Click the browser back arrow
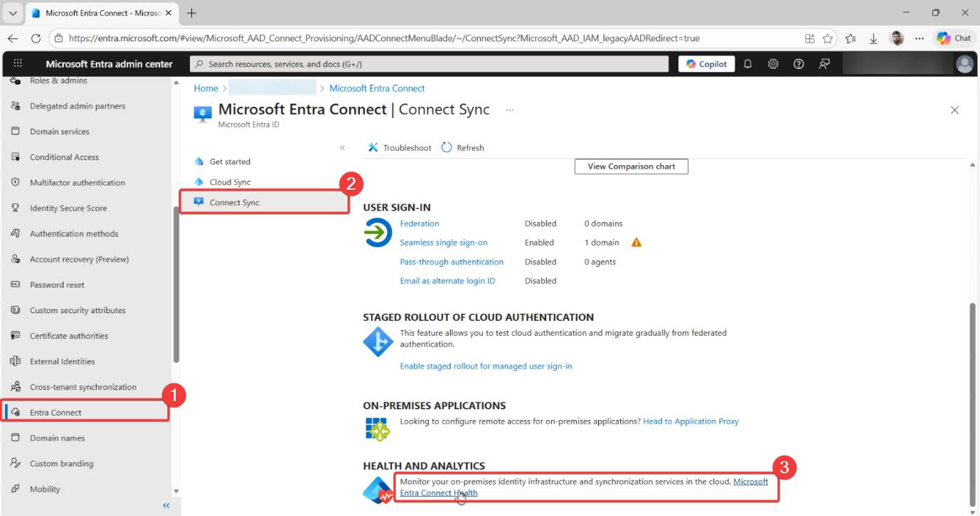Screen dimensions: 980x516 (x=13, y=38)
